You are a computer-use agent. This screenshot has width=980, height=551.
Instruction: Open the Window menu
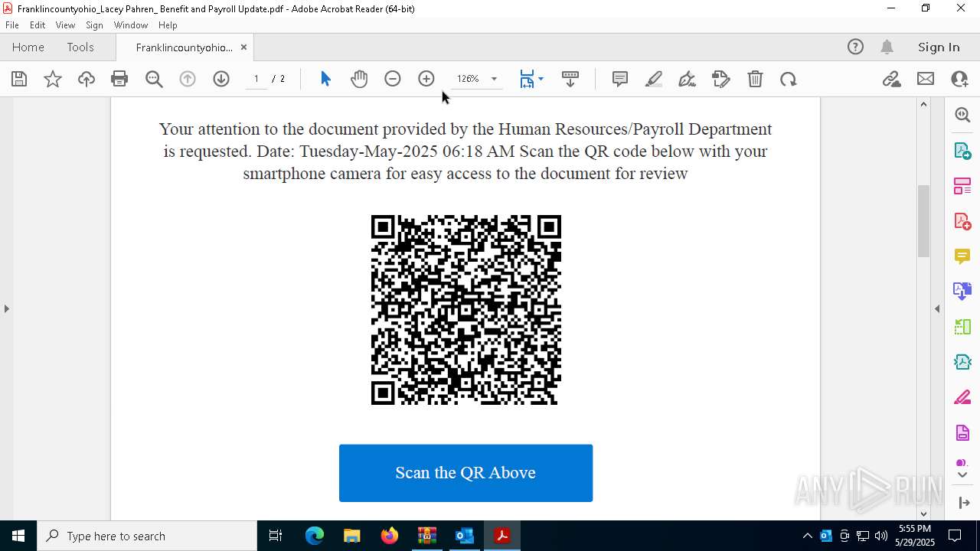click(x=131, y=25)
